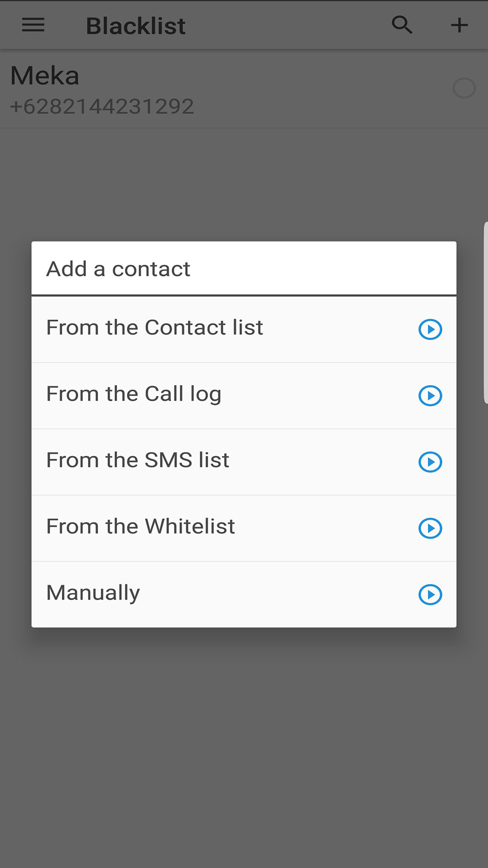Tap the Meka phone number entry
Screen dimensions: 488x868
[x=101, y=105]
